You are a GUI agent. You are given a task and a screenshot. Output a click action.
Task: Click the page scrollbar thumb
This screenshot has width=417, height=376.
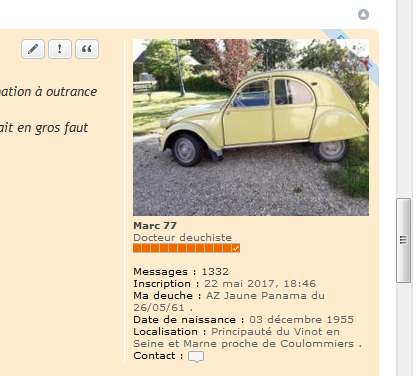[x=403, y=240]
